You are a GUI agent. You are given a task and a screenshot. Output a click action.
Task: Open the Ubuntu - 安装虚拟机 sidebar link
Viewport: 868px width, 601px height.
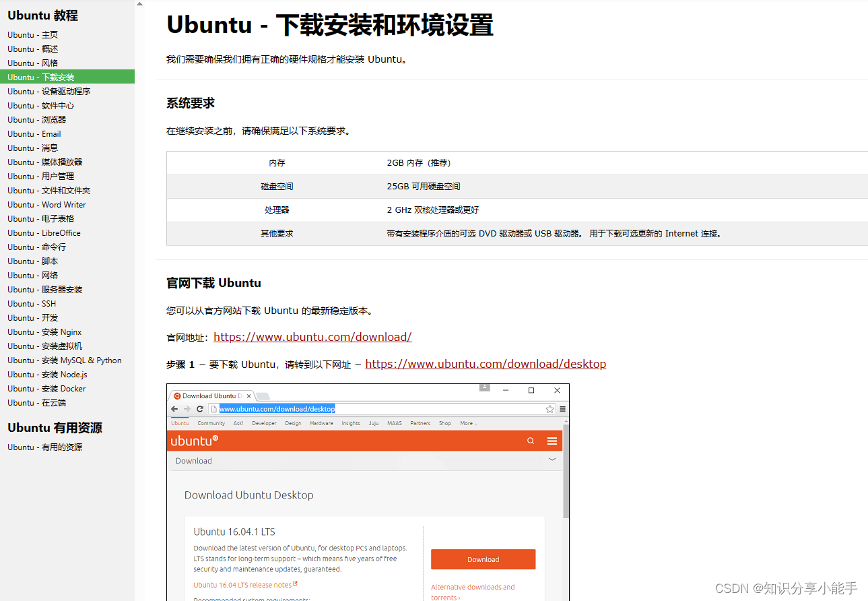coord(45,346)
